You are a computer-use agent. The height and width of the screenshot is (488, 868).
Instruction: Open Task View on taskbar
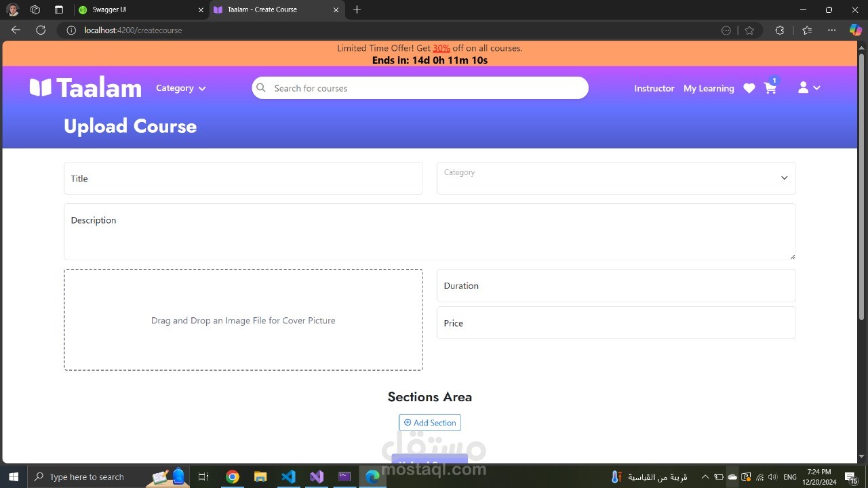[203, 476]
